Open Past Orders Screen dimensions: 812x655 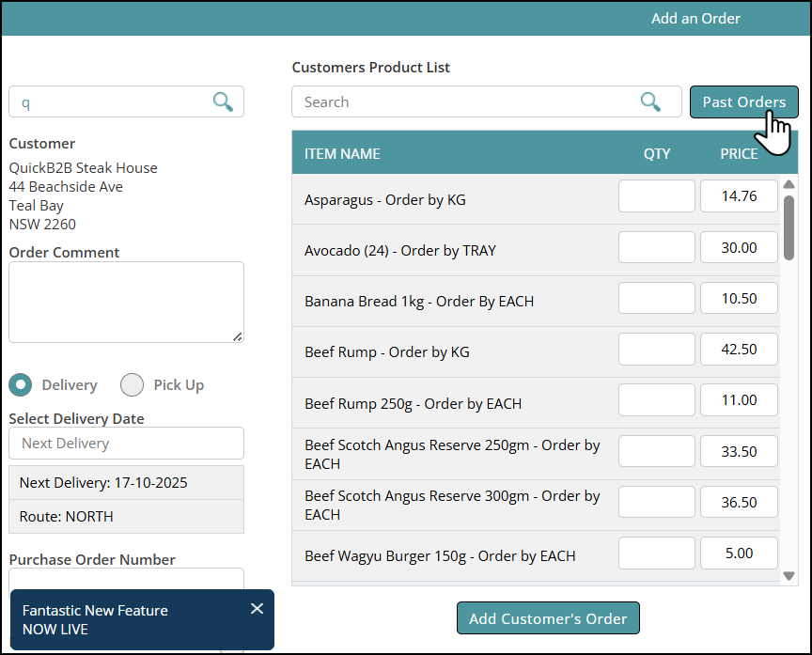pos(743,101)
